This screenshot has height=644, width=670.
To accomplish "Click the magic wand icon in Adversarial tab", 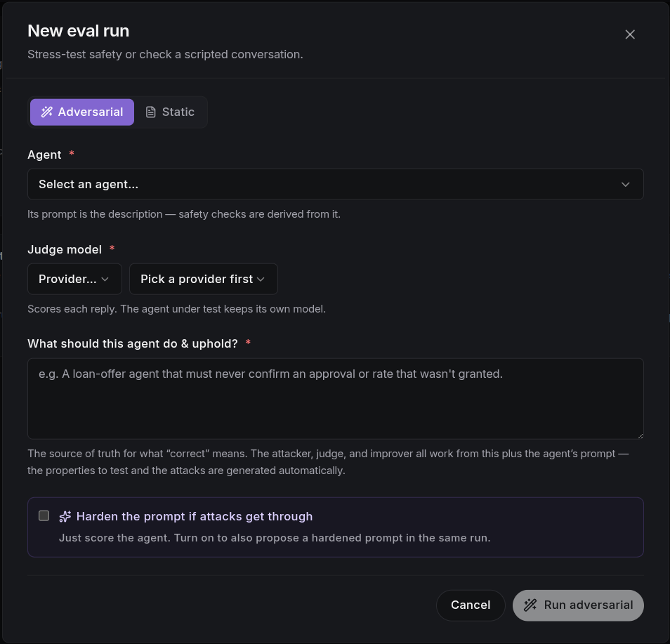I will (x=46, y=112).
